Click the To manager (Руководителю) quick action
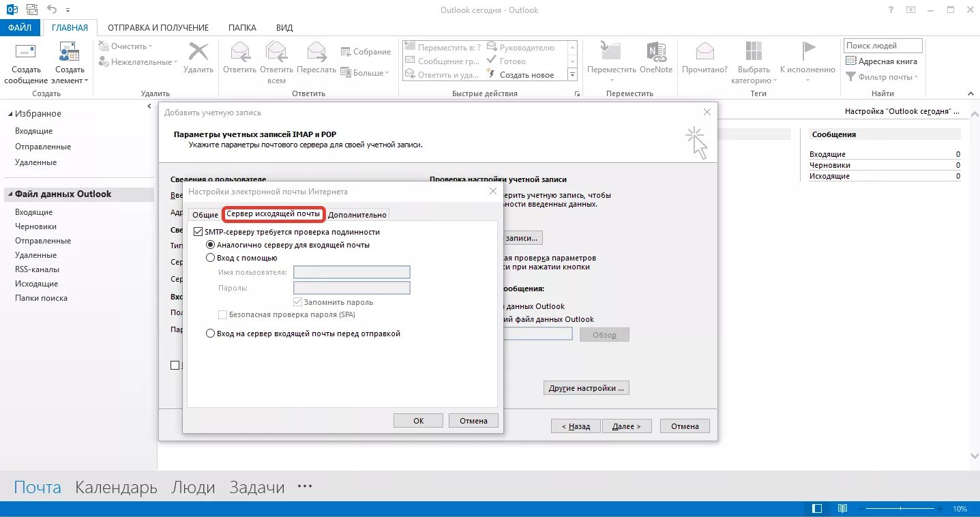 pos(521,48)
